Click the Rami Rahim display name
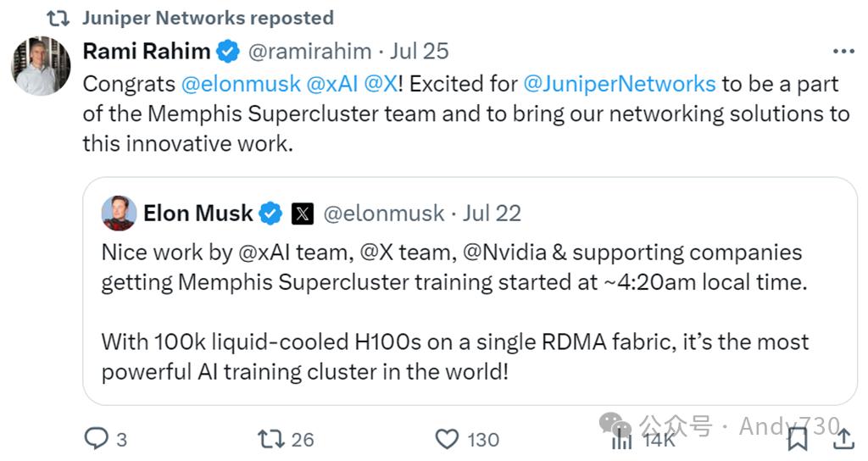This screenshot has height=461, width=868. click(146, 52)
